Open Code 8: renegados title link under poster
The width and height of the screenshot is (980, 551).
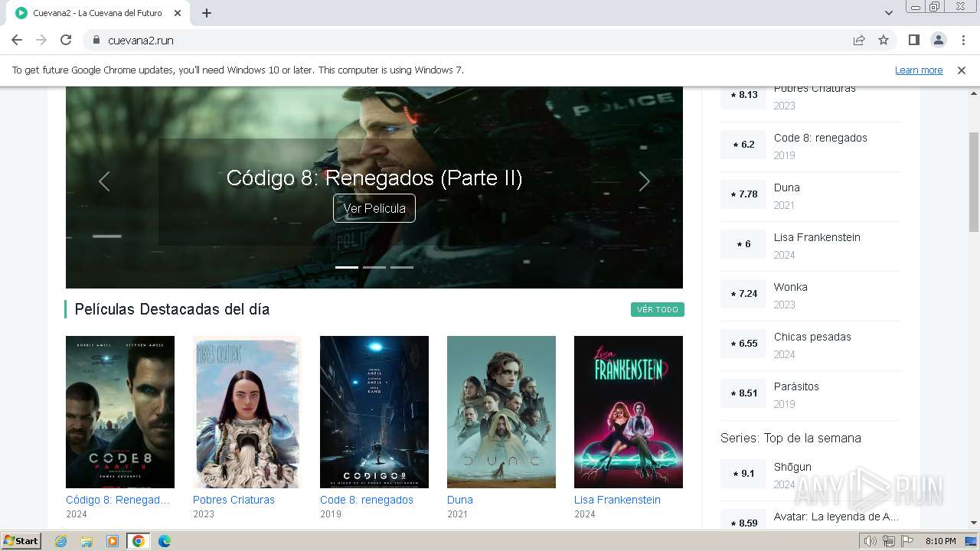click(x=367, y=500)
